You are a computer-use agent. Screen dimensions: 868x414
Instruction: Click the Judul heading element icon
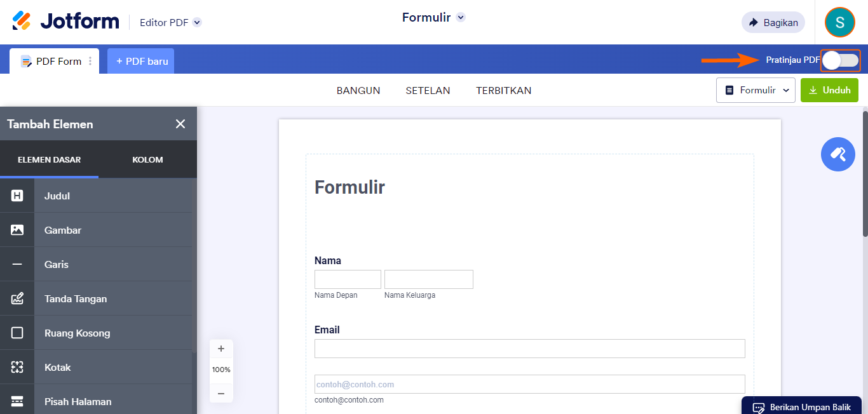pyautogui.click(x=17, y=196)
